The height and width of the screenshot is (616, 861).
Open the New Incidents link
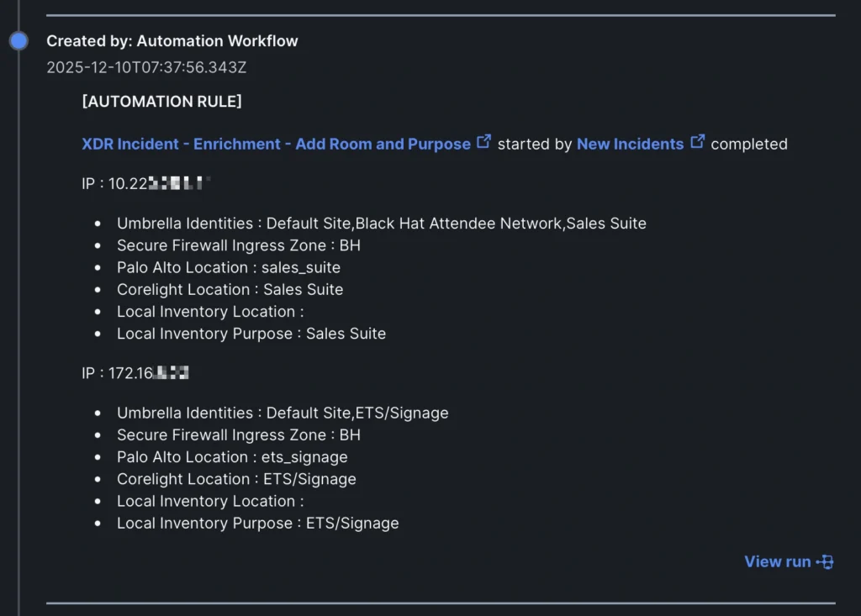click(x=630, y=144)
